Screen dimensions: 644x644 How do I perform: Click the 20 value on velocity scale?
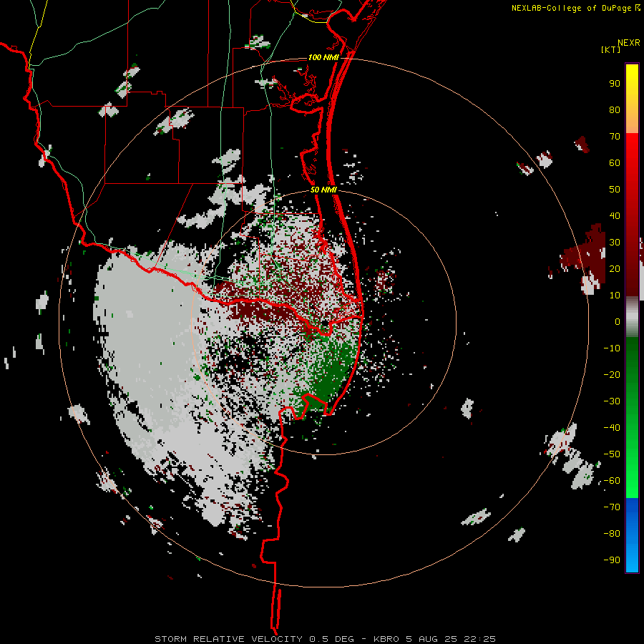(615, 269)
